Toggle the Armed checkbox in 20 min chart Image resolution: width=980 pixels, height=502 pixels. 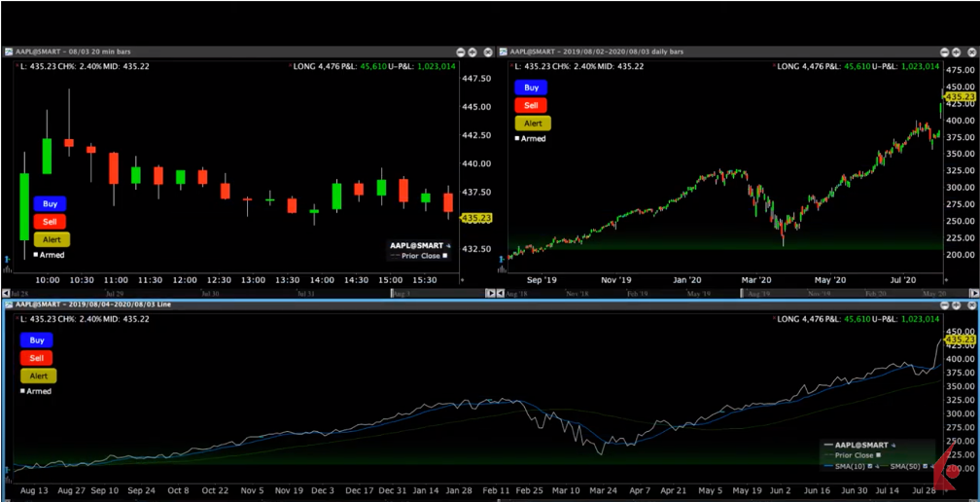click(x=36, y=255)
